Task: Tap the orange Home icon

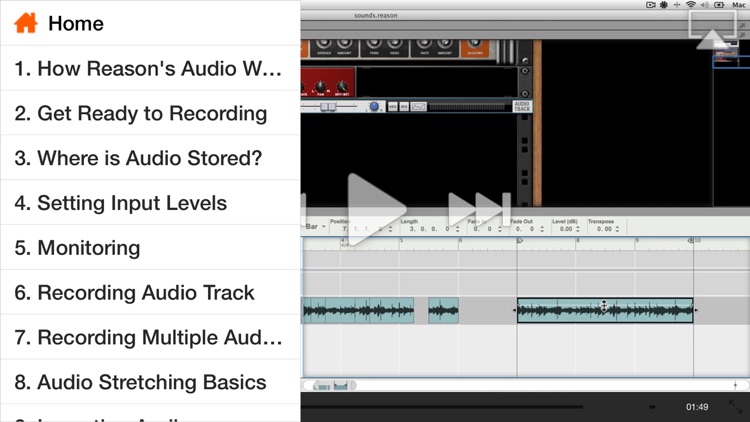Action: pos(26,23)
